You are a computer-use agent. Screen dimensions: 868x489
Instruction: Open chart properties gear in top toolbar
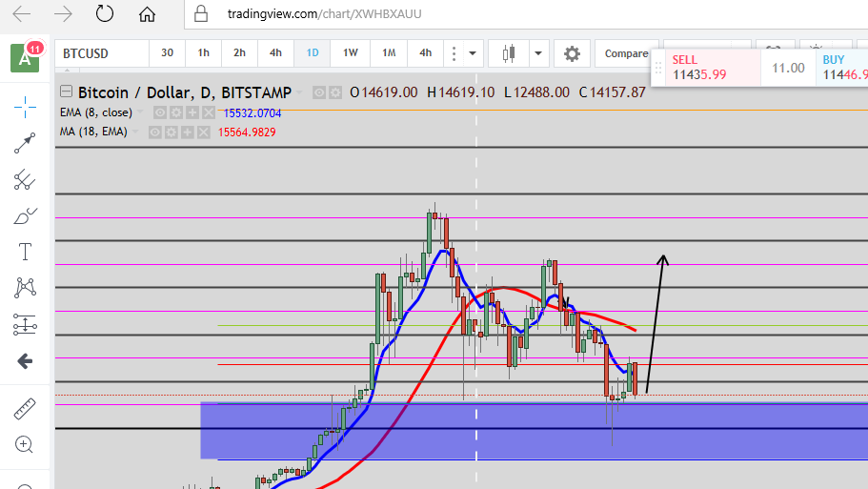pos(572,53)
